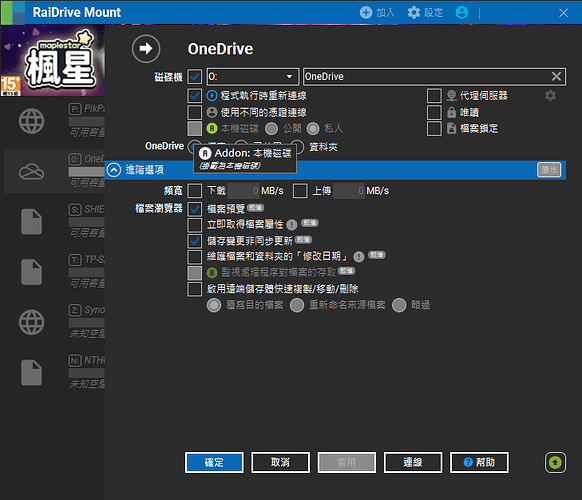Screen dimensions: 582x500
Task: Click the file lock document icon
Action: point(451,128)
